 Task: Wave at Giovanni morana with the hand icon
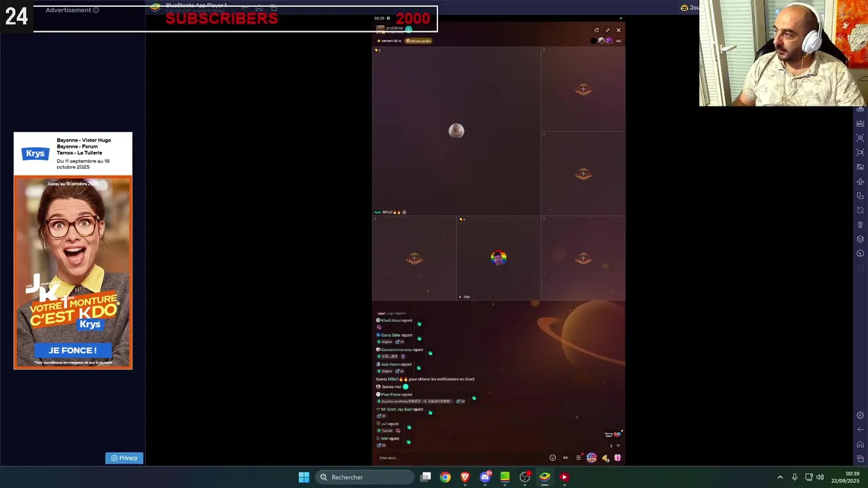430,353
